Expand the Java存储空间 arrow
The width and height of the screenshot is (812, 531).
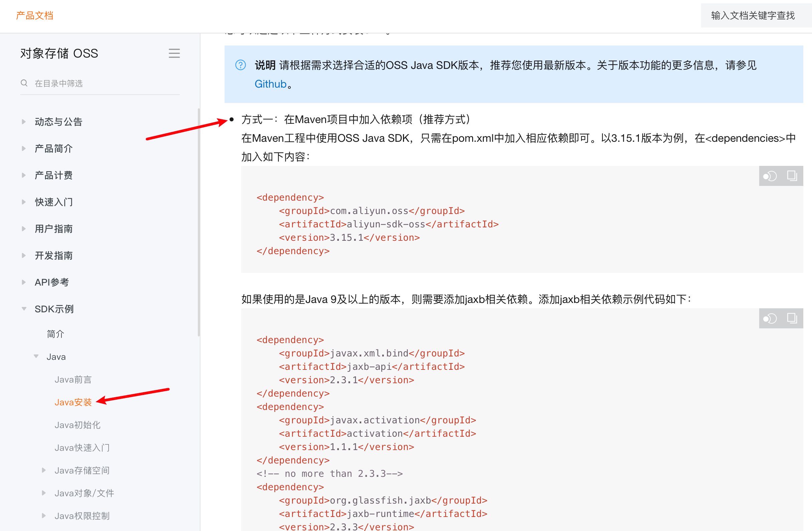pos(44,470)
